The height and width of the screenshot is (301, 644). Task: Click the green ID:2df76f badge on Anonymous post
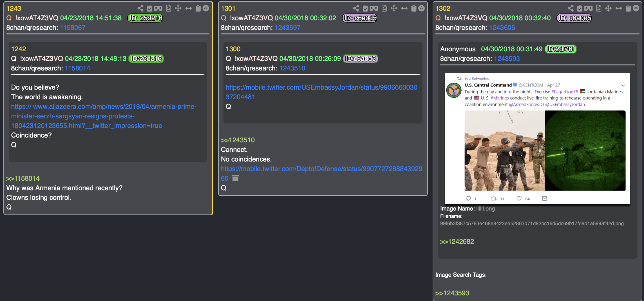561,49
